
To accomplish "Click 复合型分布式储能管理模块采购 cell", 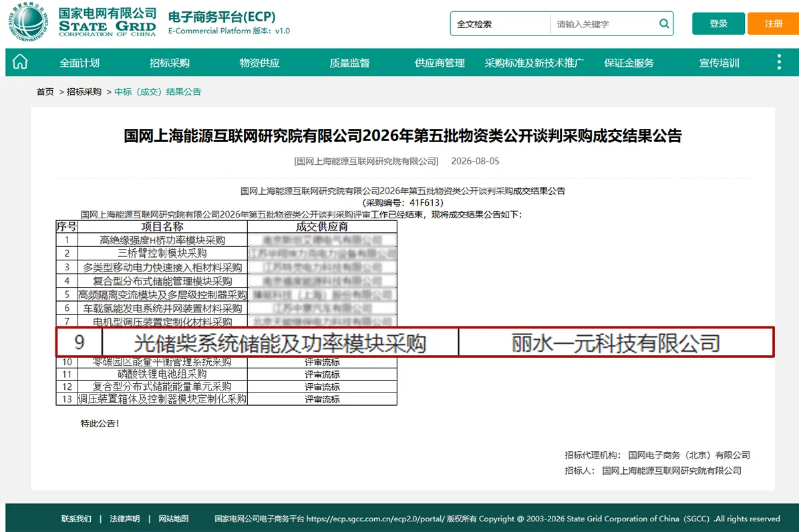I will click(x=162, y=280).
